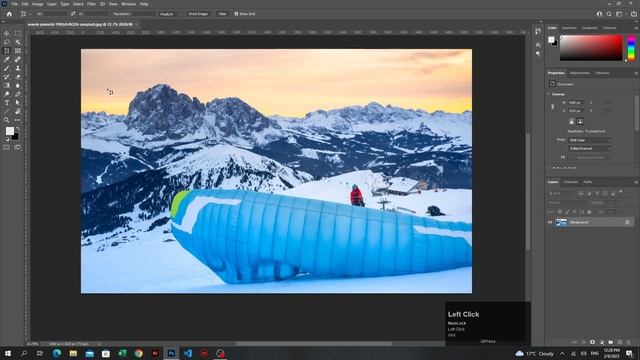
Task: Select the Zoom tool
Action: (x=7, y=120)
